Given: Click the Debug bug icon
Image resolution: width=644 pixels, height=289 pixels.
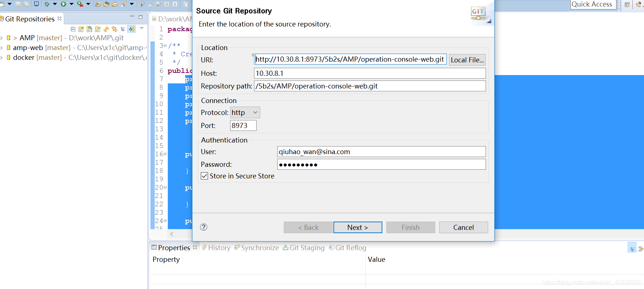Looking at the screenshot, I should coord(47,4).
